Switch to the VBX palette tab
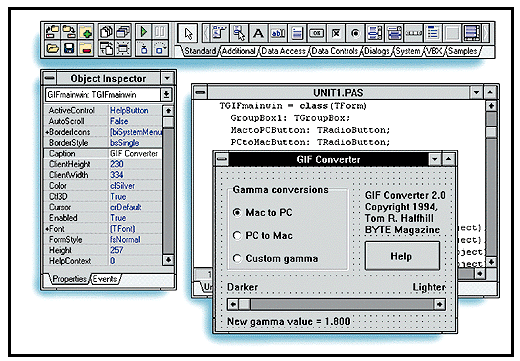Viewport: 520px width, 361px height. point(434,51)
